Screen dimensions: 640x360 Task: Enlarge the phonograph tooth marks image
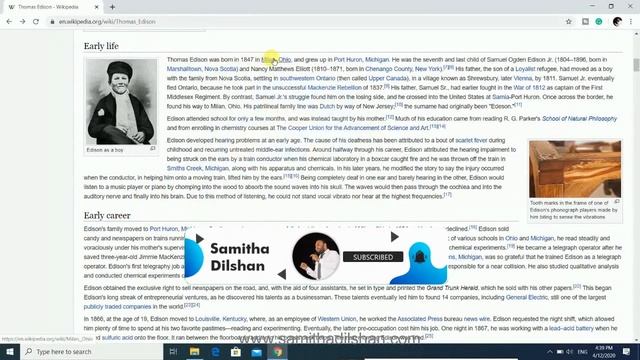click(x=575, y=169)
